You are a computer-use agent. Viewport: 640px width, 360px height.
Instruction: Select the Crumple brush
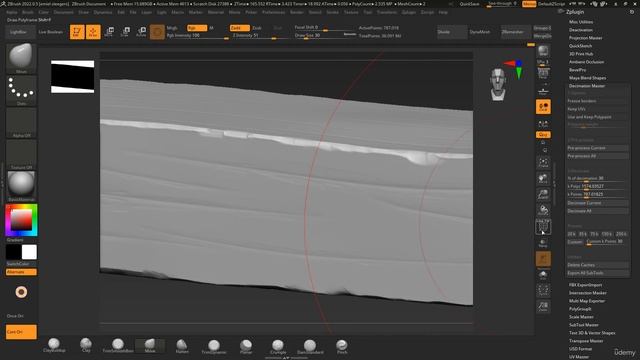pos(278,346)
